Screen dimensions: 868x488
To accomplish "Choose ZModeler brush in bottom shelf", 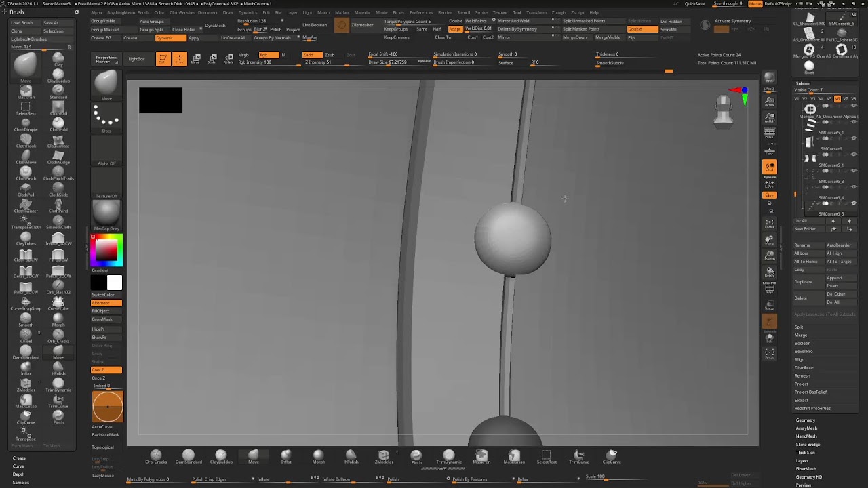I will pyautogui.click(x=384, y=456).
